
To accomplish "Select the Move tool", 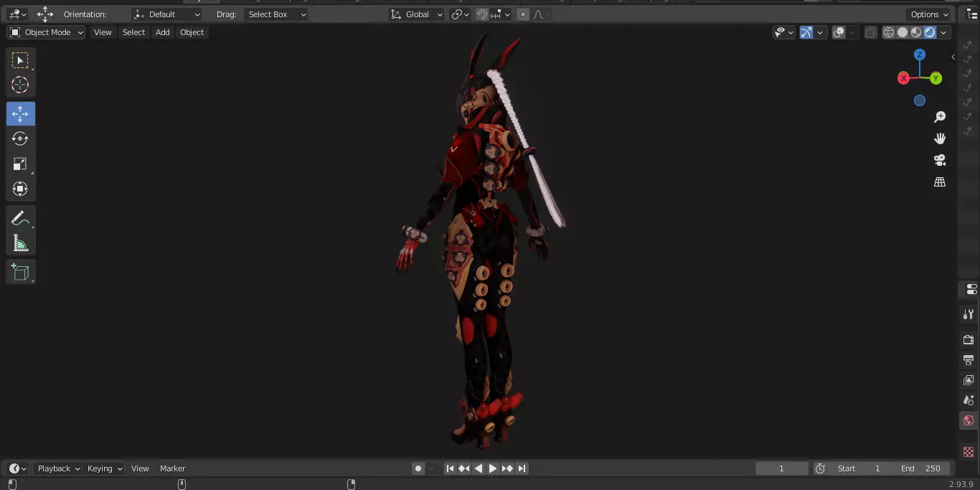I will click(x=21, y=114).
